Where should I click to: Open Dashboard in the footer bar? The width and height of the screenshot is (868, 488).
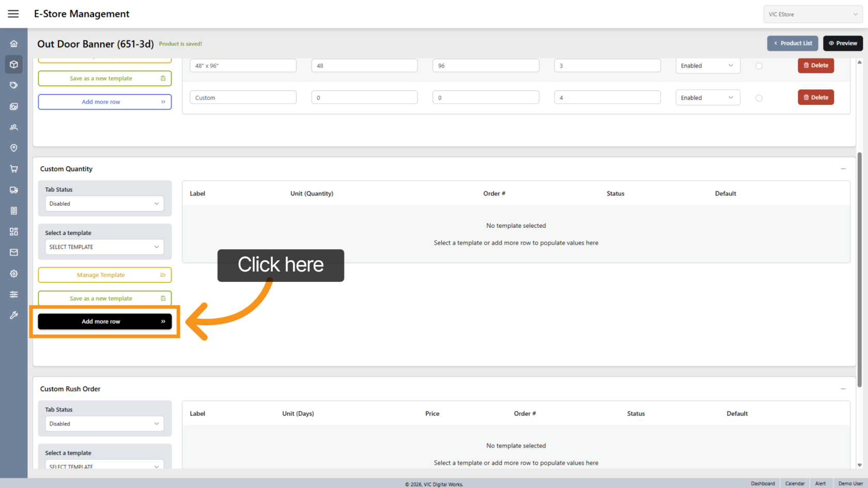[763, 483]
